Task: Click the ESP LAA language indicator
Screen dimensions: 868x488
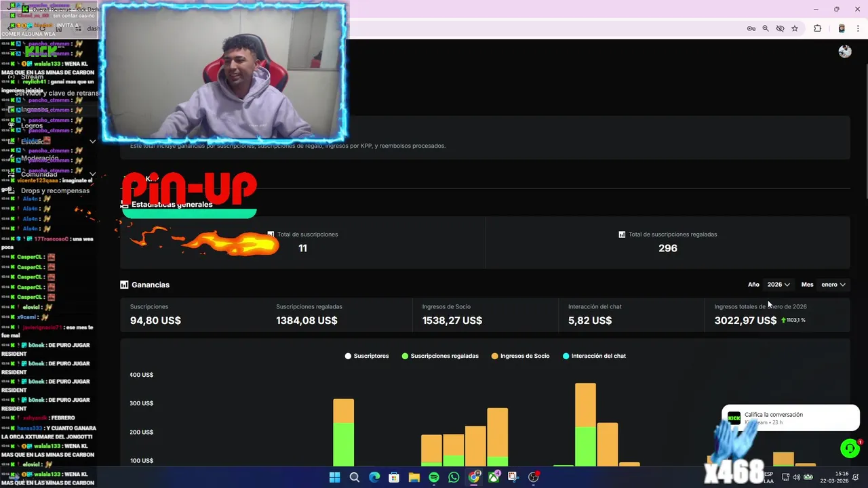Action: [x=768, y=477]
